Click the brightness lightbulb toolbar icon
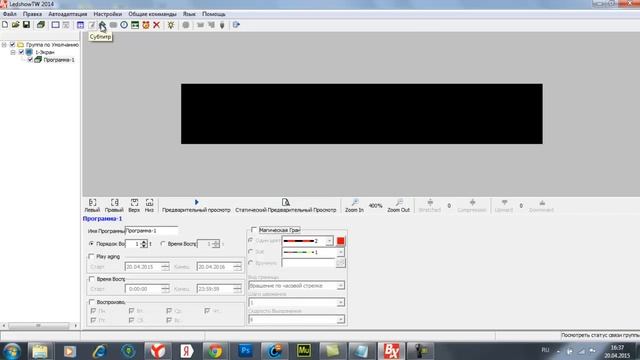This screenshot has height=360, width=640. [171, 25]
